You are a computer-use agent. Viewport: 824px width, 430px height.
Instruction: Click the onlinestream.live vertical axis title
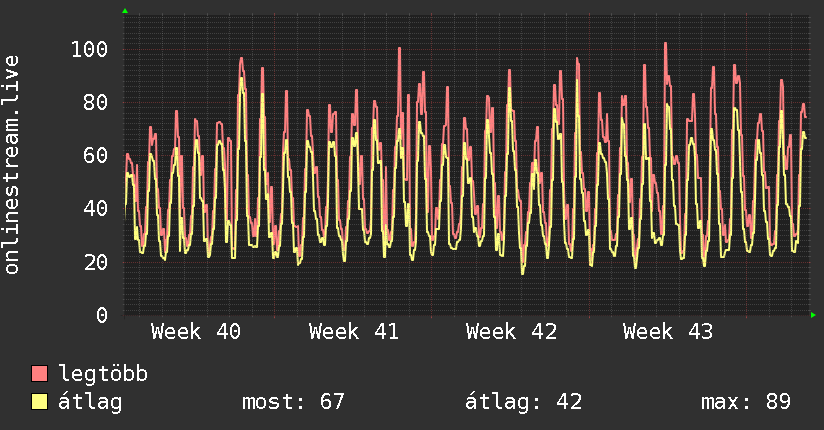(x=11, y=165)
